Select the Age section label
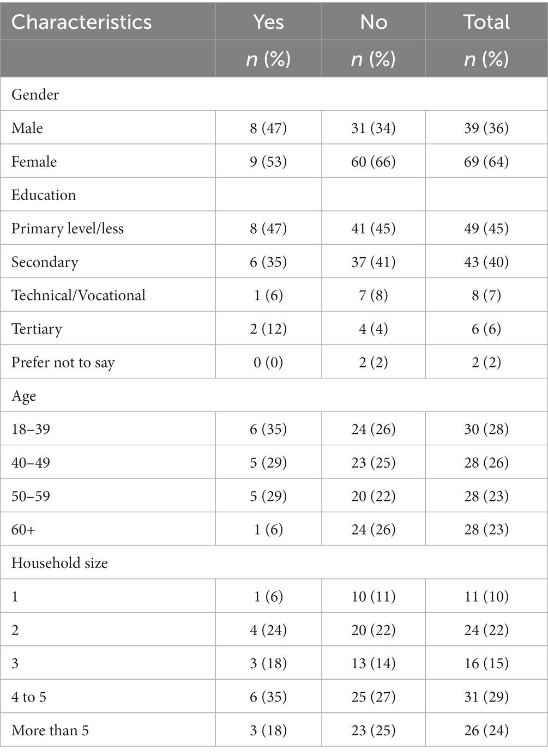Image resolution: width=548 pixels, height=756 pixels. [x=24, y=396]
